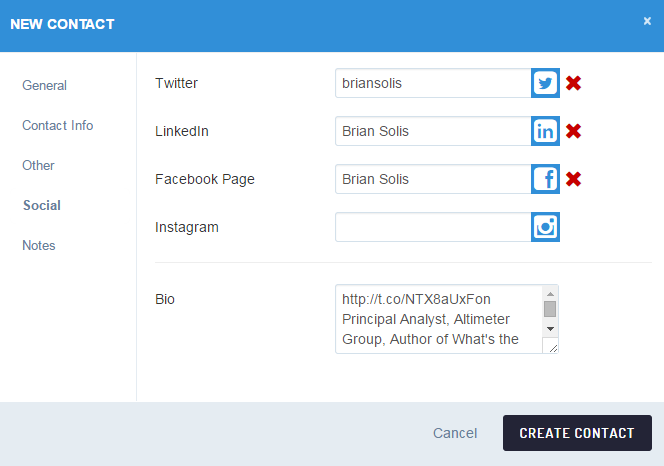Click into the Twitter username field
The width and height of the screenshot is (664, 466).
coord(432,83)
